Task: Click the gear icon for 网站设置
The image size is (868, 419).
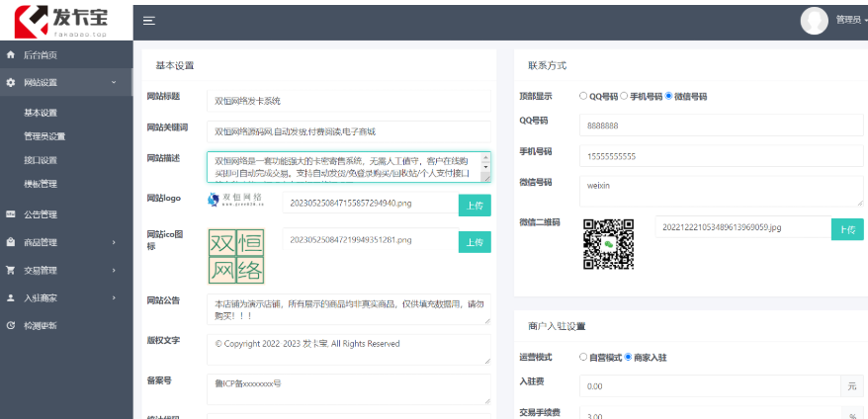Action: (10, 82)
